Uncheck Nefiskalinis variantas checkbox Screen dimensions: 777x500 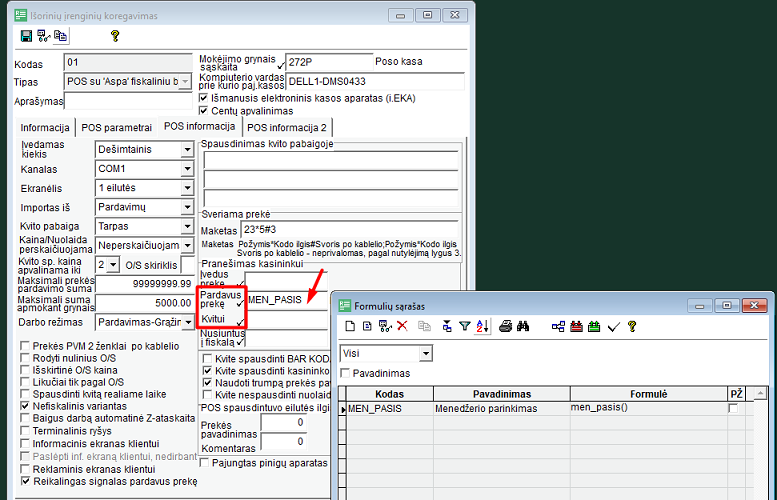(x=25, y=406)
